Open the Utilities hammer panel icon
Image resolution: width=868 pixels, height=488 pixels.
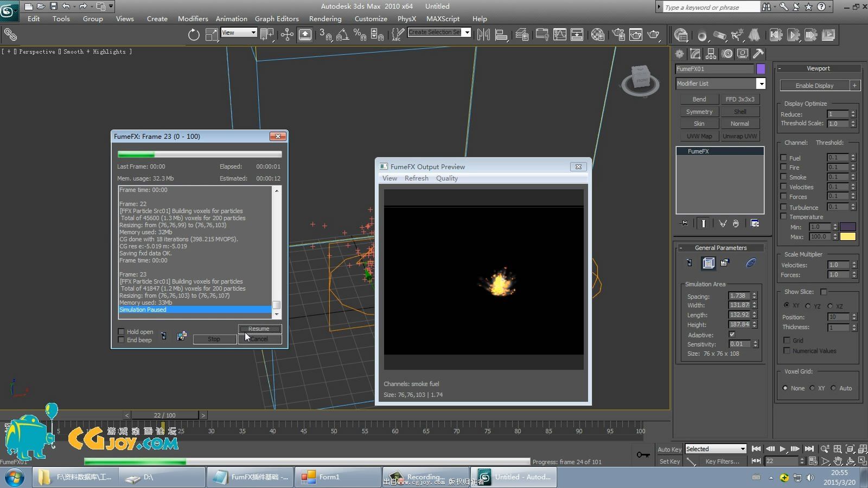pyautogui.click(x=758, y=54)
